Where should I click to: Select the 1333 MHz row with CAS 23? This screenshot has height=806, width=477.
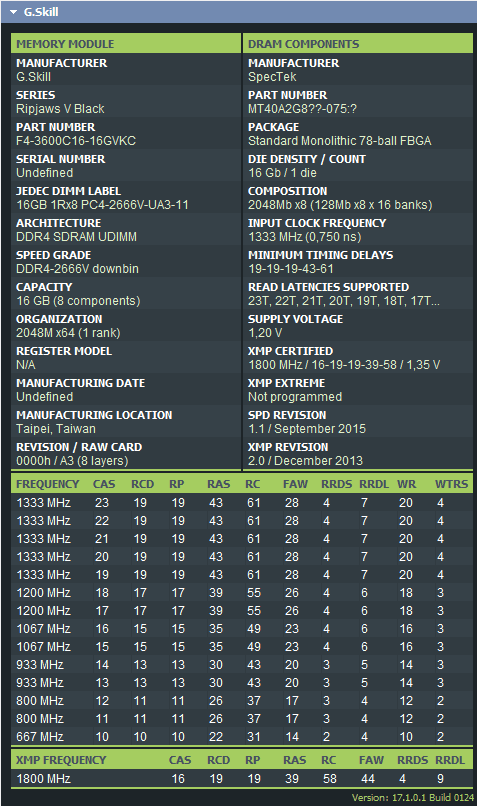tap(242, 503)
